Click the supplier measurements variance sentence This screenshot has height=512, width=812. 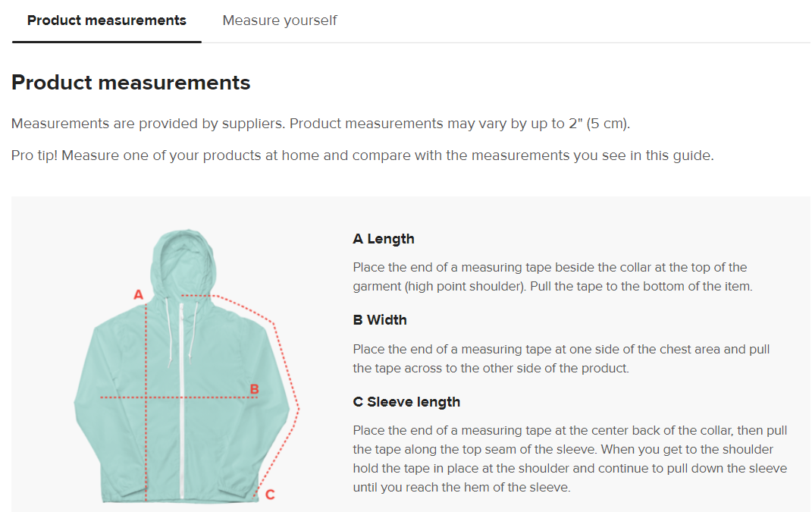[x=321, y=124]
